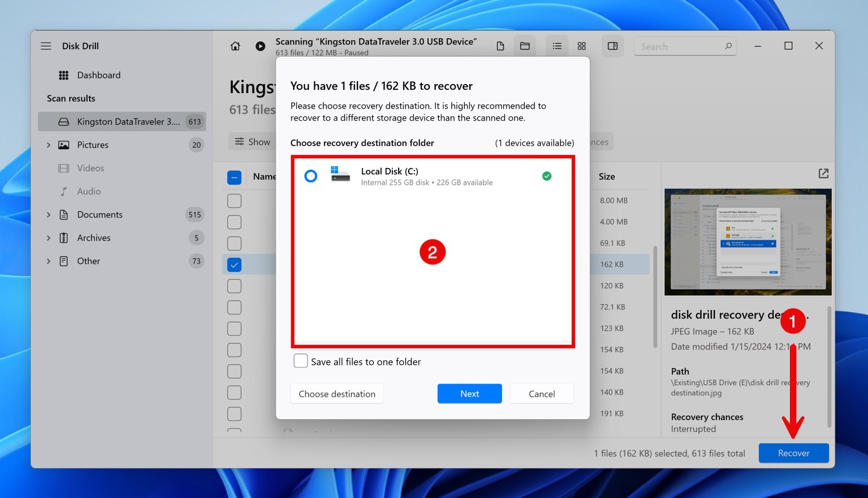Click the Videos film icon in sidebar
Screen dimensions: 868x498
63,168
